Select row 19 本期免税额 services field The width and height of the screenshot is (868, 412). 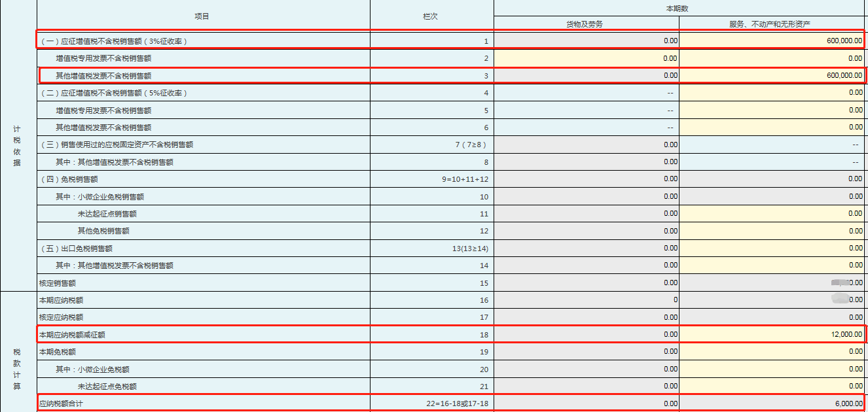[x=772, y=351]
